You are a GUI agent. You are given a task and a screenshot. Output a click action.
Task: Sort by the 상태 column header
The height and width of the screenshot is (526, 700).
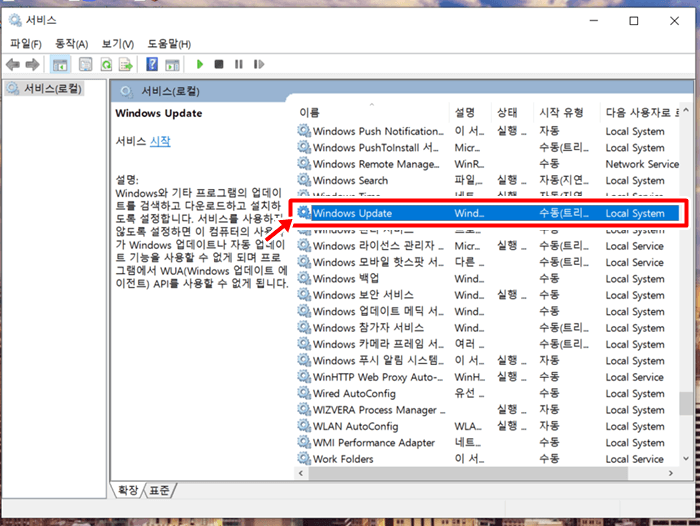512,112
